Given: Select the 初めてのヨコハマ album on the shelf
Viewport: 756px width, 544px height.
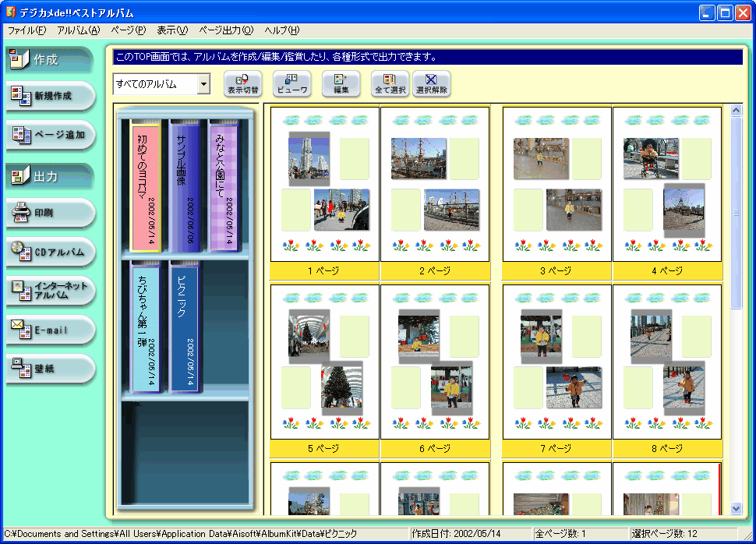Looking at the screenshot, I should pyautogui.click(x=146, y=185).
